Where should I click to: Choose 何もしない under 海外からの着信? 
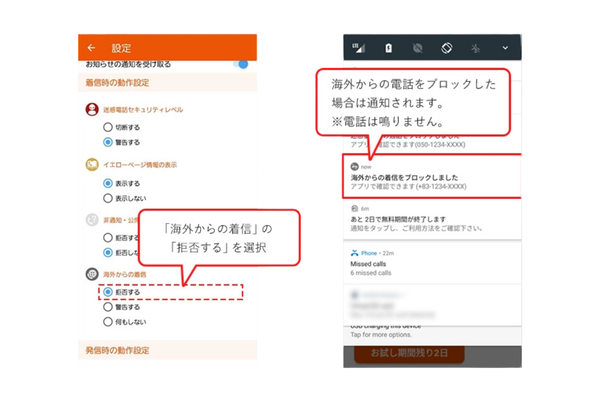point(108,323)
